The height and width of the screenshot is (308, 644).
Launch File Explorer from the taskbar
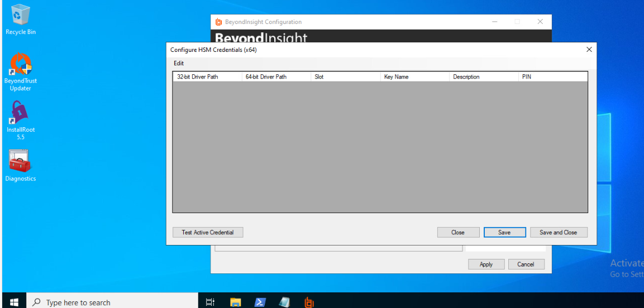(235, 302)
